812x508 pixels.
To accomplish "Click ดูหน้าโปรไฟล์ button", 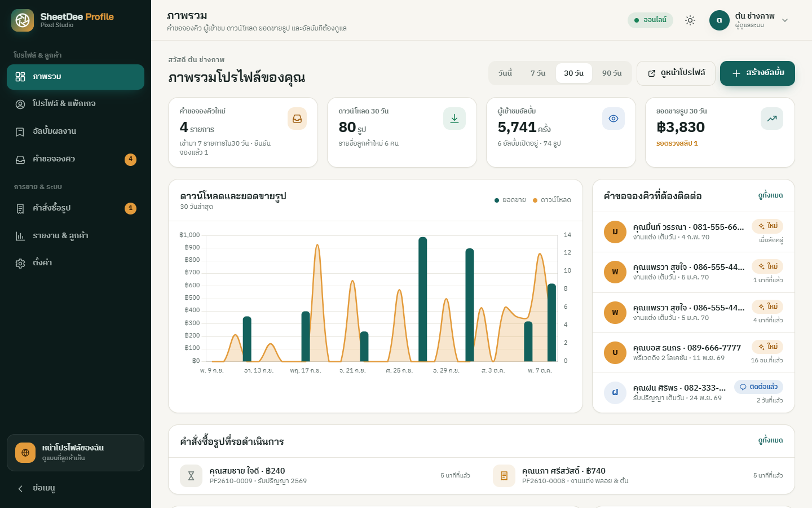I will coord(676,73).
